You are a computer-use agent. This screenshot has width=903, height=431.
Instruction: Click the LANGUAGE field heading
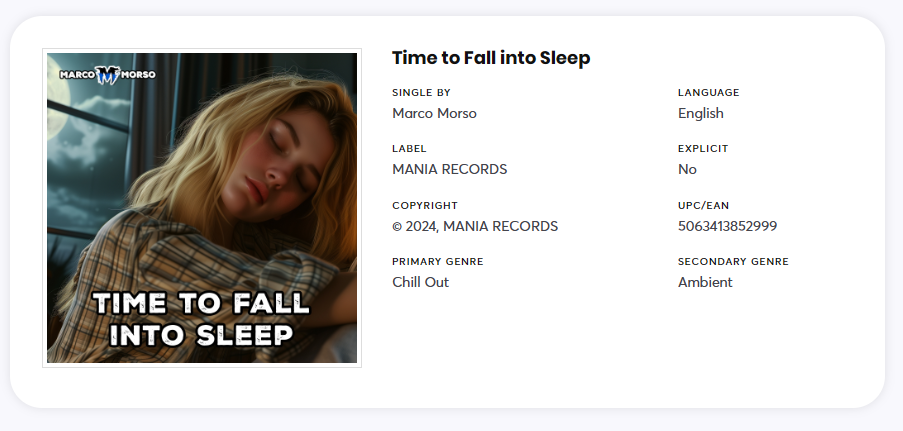[708, 93]
